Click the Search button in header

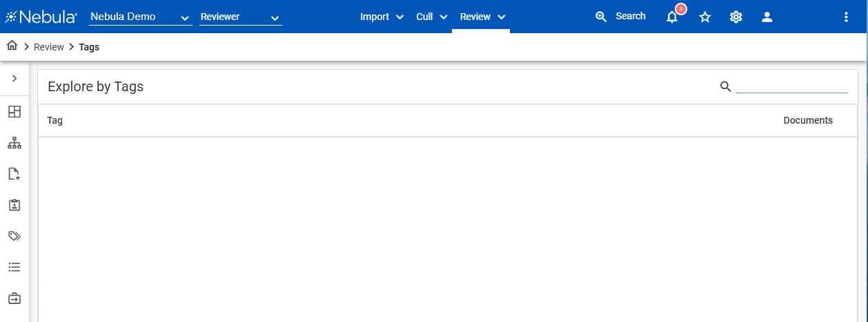pyautogui.click(x=620, y=17)
